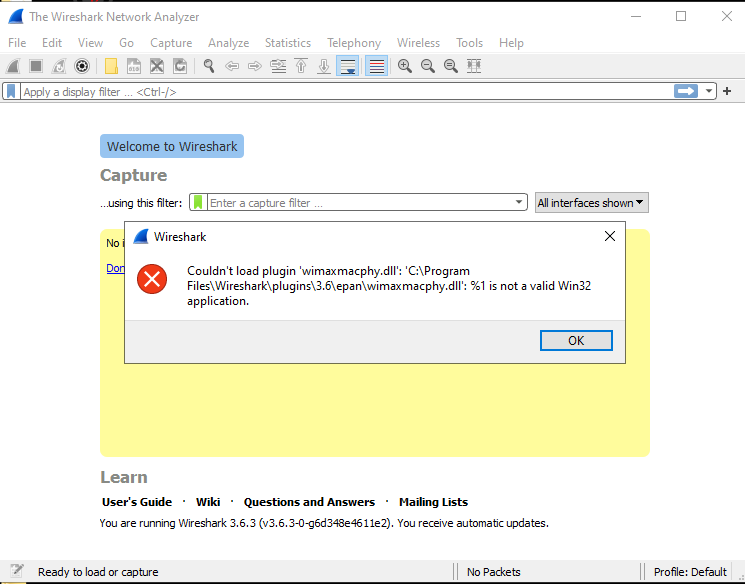
Task: Click the Stop capturing packets icon
Action: pyautogui.click(x=36, y=66)
